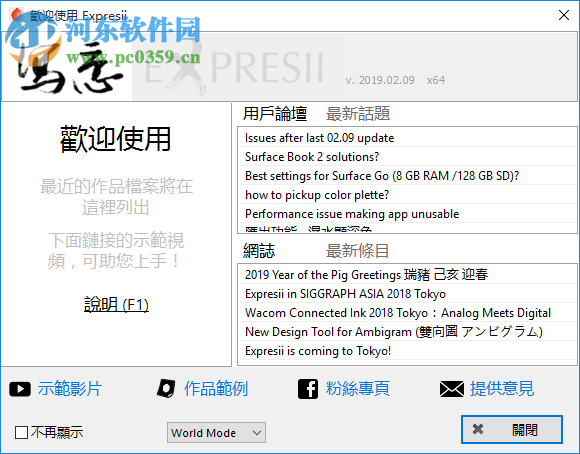Viewport: 580px width, 454px height.
Task: Open 'New Design Tool for Ambigram' entry
Action: click(x=407, y=332)
